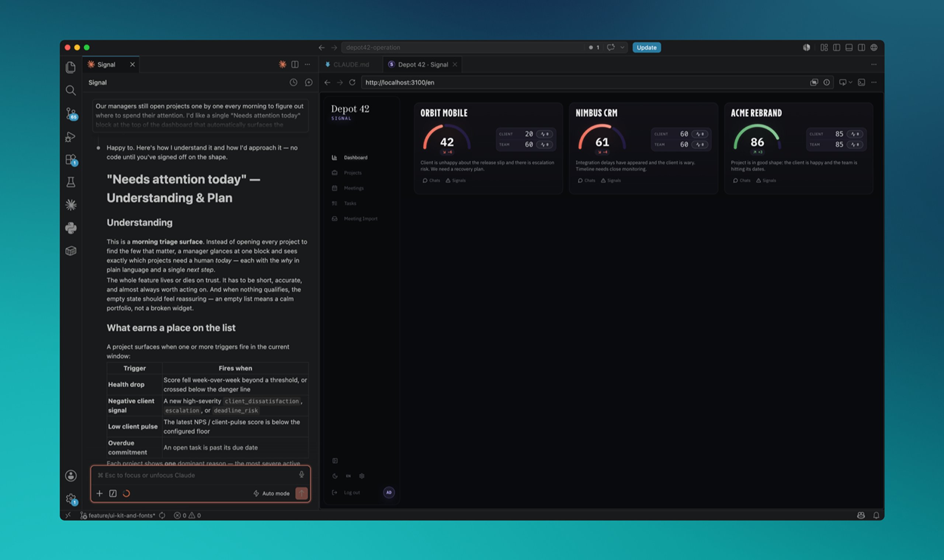Toggle the primary side bar layout

click(836, 47)
